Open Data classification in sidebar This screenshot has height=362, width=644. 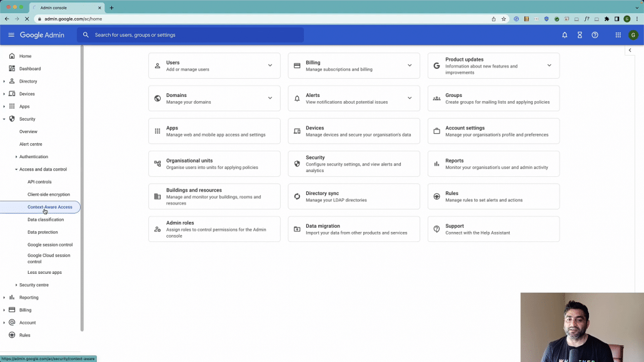point(46,219)
